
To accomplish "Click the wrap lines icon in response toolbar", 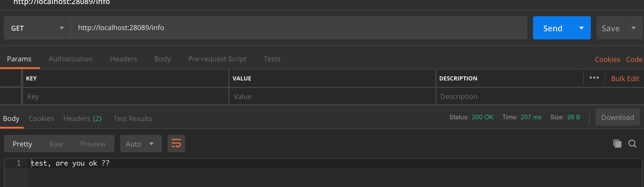I will pos(176,144).
